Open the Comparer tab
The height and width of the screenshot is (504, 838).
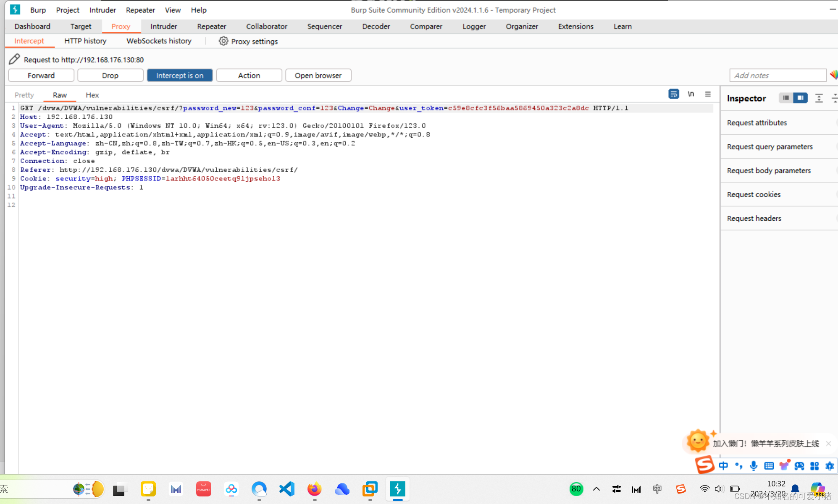426,26
